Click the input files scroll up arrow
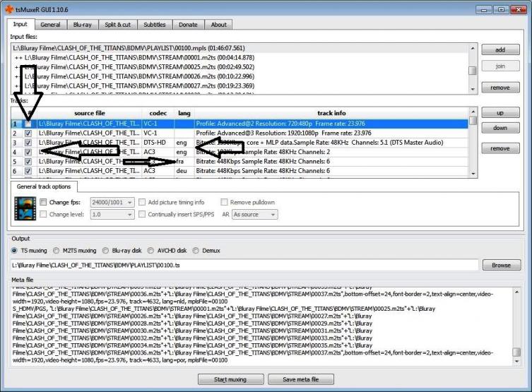Viewport: 532px width, 392px height. click(x=473, y=49)
